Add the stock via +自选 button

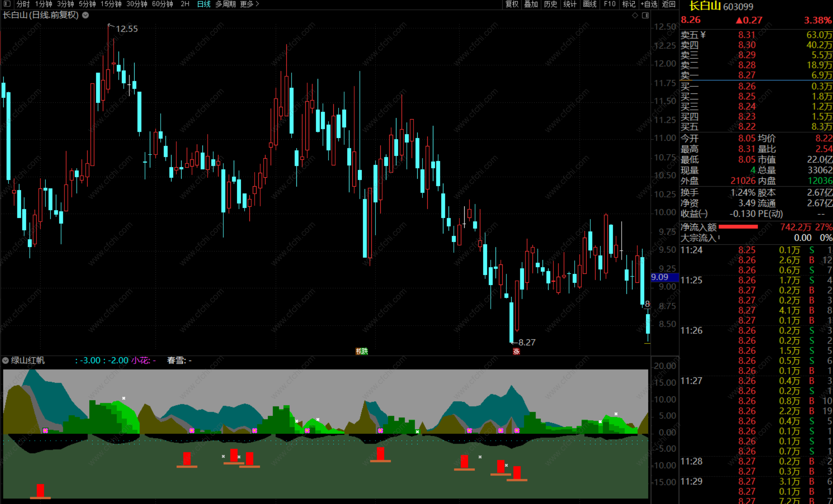(x=649, y=4)
